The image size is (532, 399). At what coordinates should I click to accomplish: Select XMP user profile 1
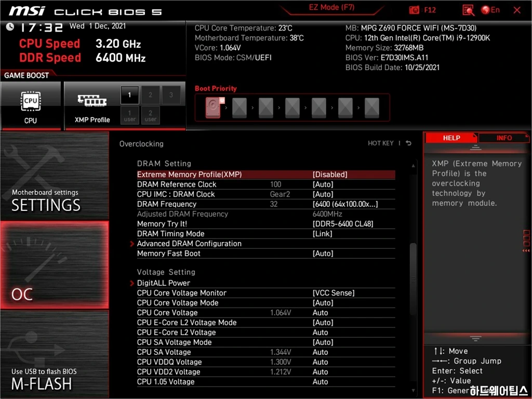129,115
